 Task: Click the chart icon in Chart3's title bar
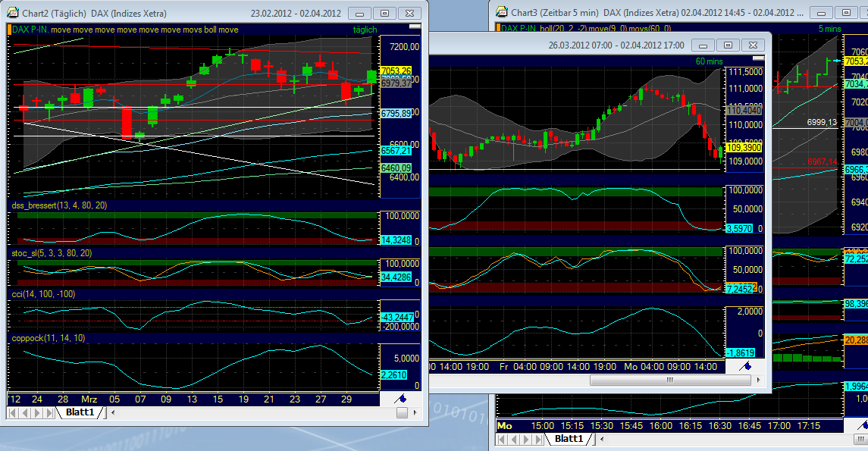coord(500,12)
